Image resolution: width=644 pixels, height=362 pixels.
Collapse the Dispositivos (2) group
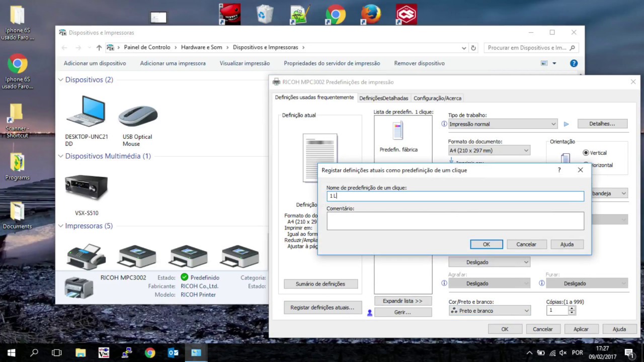click(60, 80)
